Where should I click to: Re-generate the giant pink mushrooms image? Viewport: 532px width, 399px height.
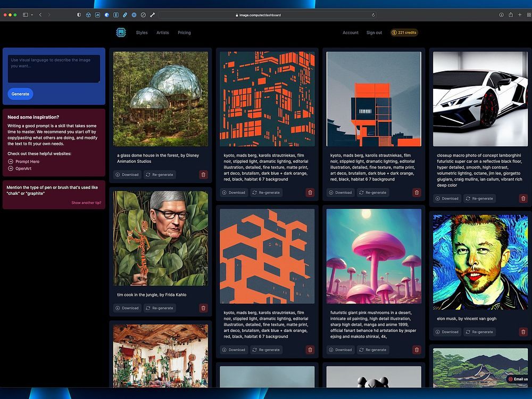(373, 350)
